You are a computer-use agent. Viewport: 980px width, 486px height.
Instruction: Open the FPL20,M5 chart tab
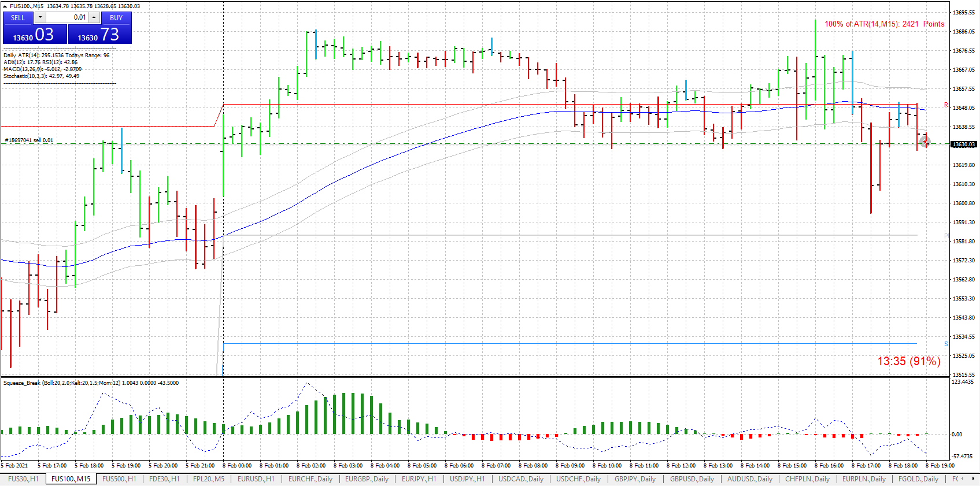tap(209, 479)
